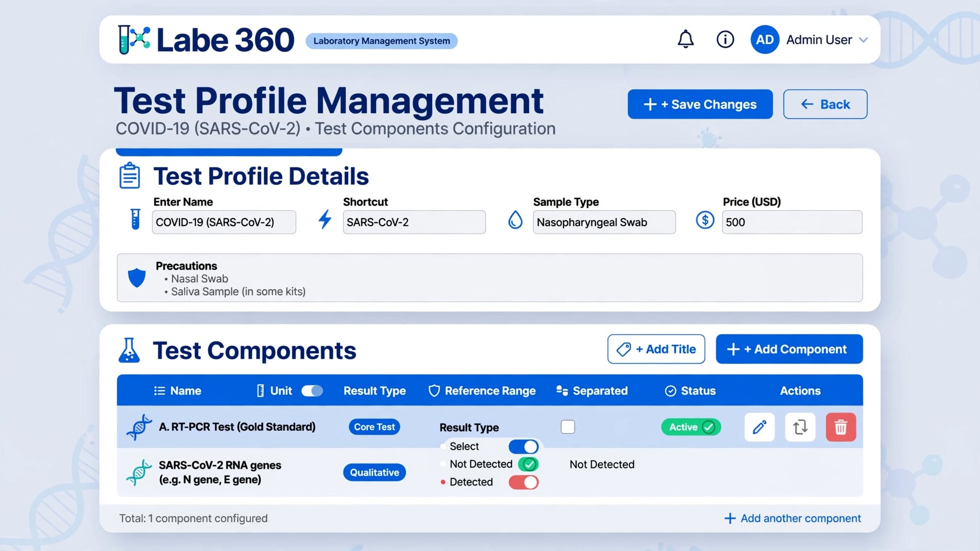
Task: Click the Save Changes button
Action: coord(700,104)
